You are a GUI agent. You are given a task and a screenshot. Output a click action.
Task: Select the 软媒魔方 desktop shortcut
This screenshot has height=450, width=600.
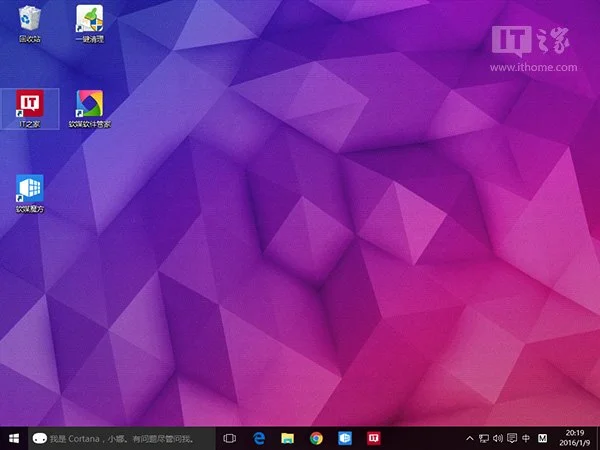[30, 191]
